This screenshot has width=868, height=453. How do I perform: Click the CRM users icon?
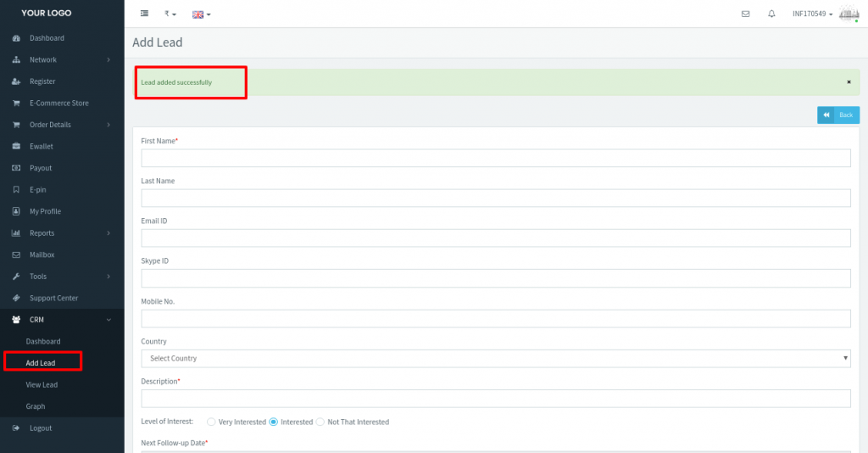click(x=16, y=320)
